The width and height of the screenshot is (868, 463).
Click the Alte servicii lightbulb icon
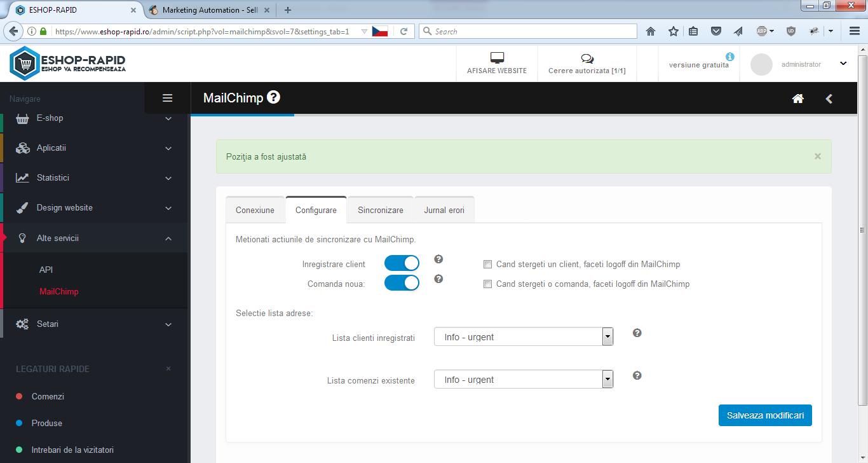pos(22,238)
